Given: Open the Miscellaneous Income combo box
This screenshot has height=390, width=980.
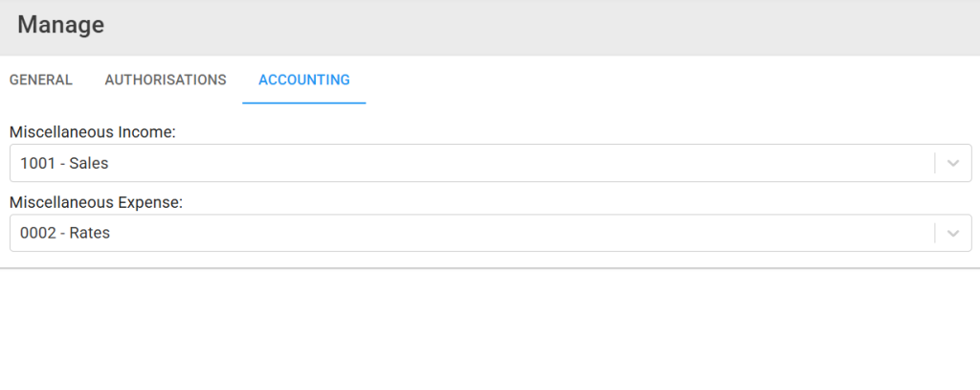Looking at the screenshot, I should 491,164.
